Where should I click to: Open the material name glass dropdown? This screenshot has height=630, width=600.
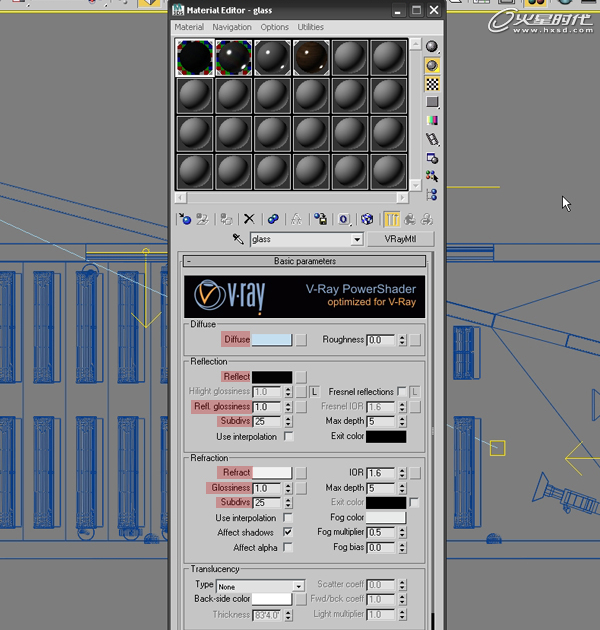(356, 239)
